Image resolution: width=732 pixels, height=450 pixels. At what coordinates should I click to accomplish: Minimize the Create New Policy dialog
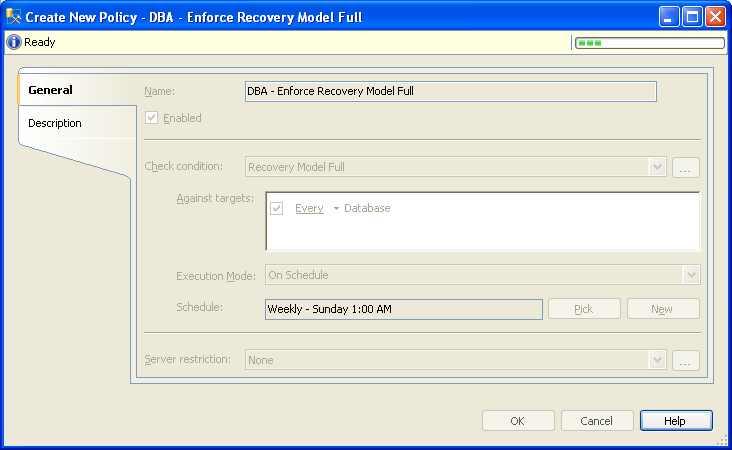coord(669,17)
